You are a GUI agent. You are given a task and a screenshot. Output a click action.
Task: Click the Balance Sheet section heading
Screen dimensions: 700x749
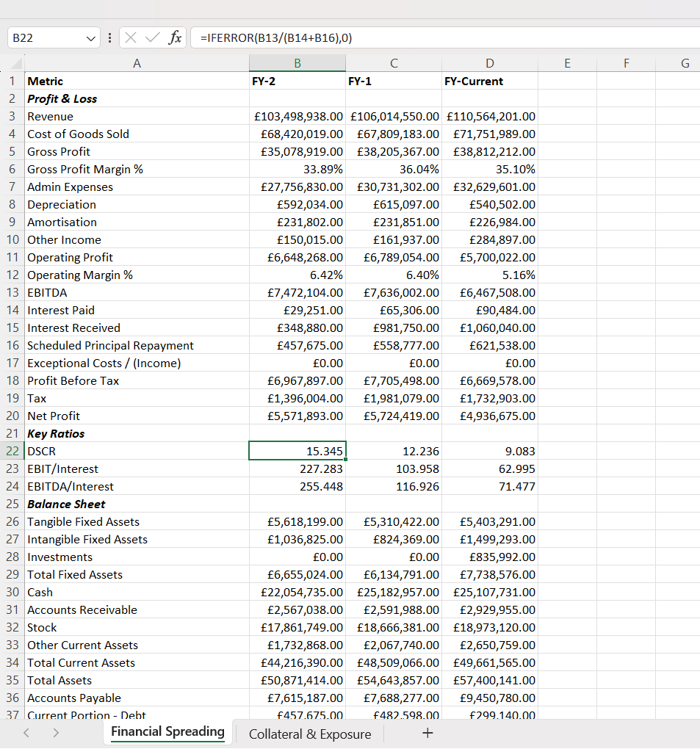tap(137, 504)
